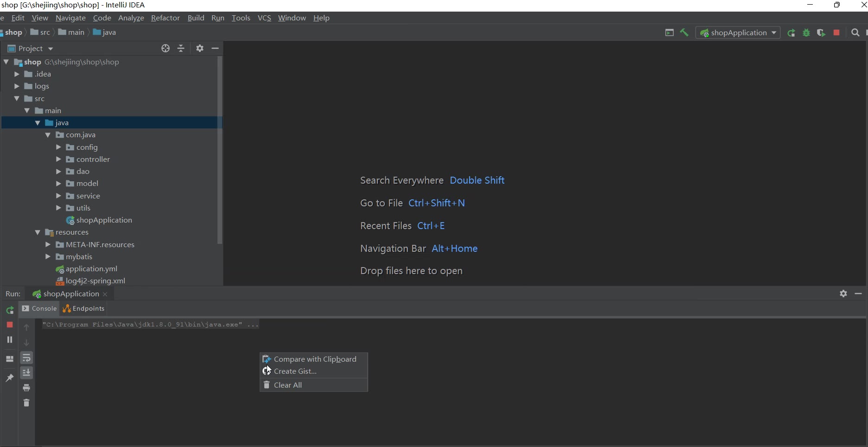Click the main breadcrumb in navigation bar
The width and height of the screenshot is (868, 447).
[x=71, y=32]
